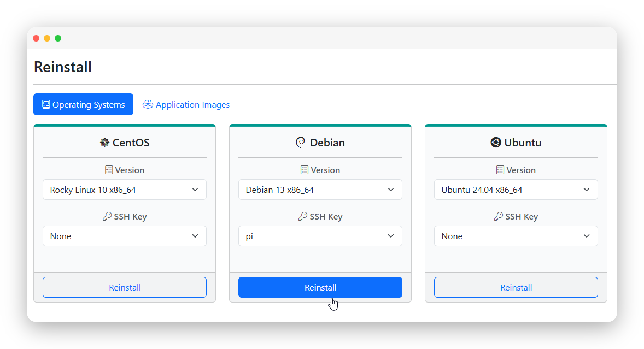Click the SSH Key label in Ubuntu card
Viewport: 644px width, 349px height.
point(522,216)
